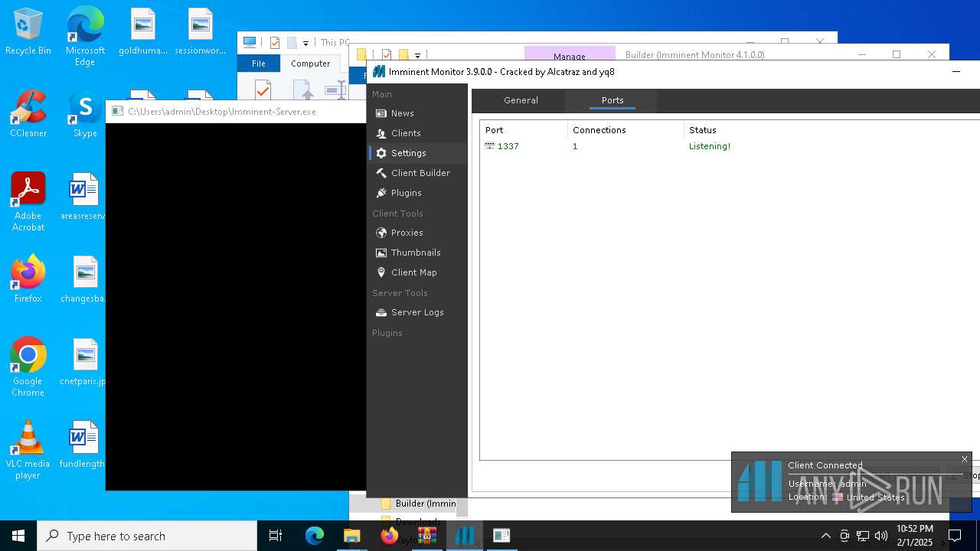The image size is (980, 551).
Task: Select Settings in the sidebar
Action: [417, 153]
